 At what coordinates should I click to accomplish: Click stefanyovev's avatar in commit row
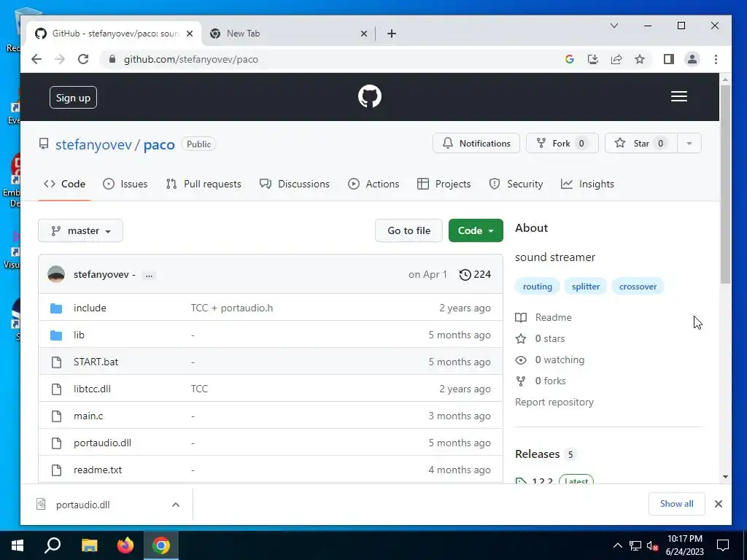pyautogui.click(x=56, y=274)
